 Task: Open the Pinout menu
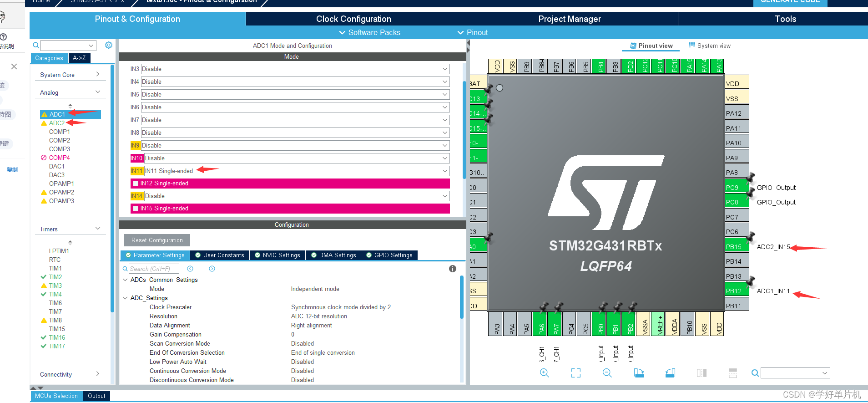pyautogui.click(x=473, y=32)
